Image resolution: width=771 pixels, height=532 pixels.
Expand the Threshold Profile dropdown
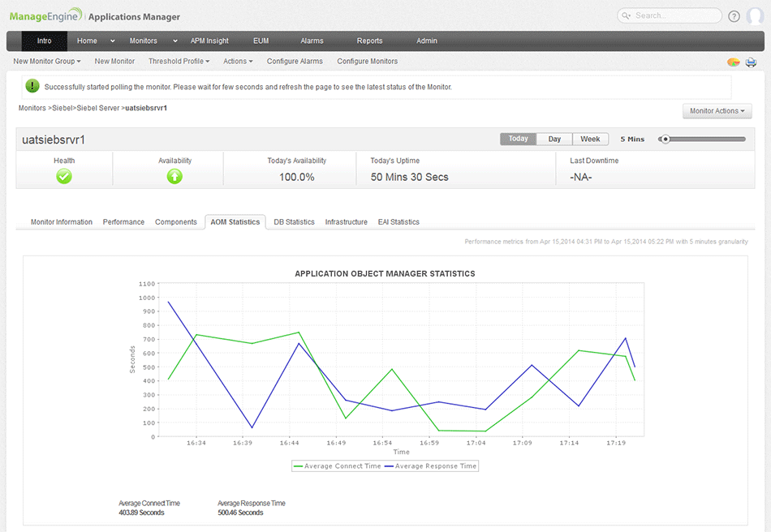click(x=179, y=62)
